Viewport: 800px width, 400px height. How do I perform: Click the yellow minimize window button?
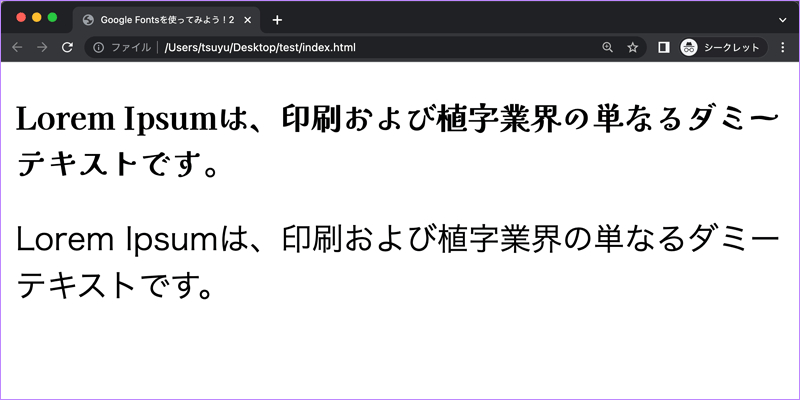pos(37,17)
